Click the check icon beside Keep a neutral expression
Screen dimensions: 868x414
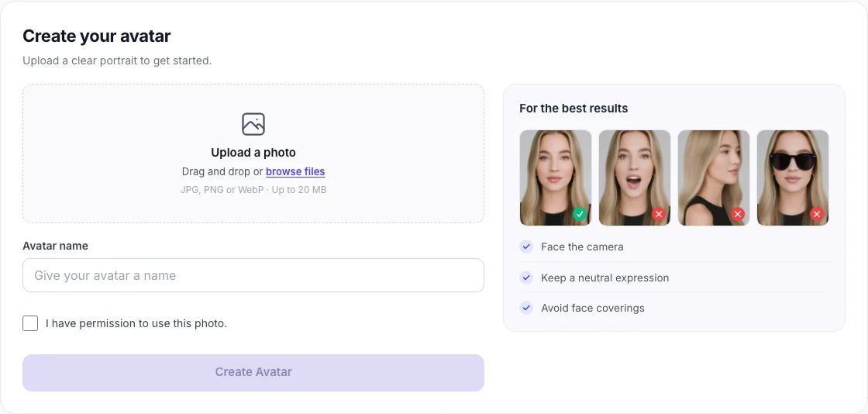526,278
